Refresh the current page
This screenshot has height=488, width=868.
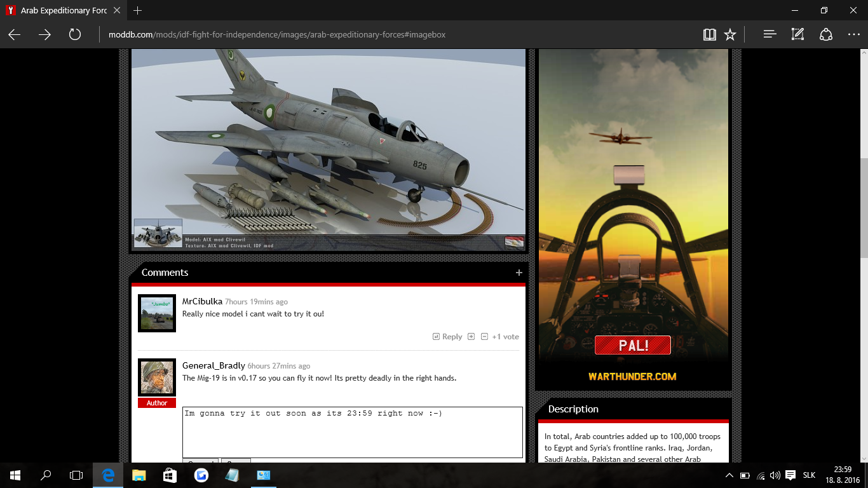pyautogui.click(x=75, y=35)
